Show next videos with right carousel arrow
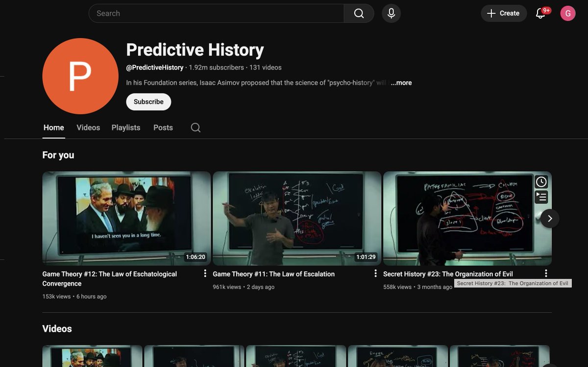Image resolution: width=588 pixels, height=367 pixels. [550, 219]
